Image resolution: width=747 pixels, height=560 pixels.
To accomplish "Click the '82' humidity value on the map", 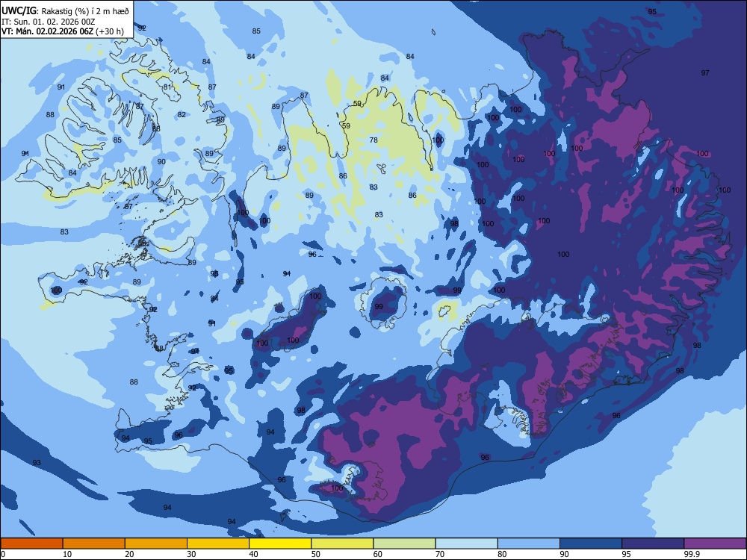I will [182, 115].
